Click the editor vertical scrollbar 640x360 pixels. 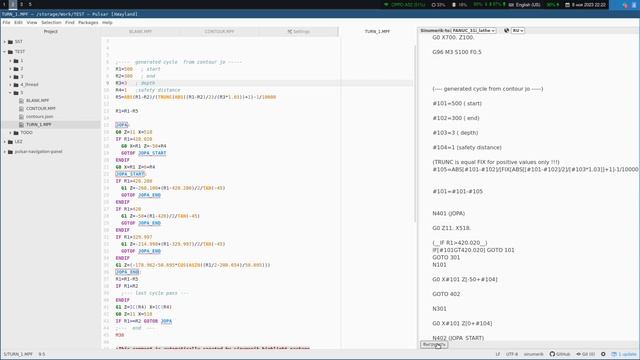point(415,133)
